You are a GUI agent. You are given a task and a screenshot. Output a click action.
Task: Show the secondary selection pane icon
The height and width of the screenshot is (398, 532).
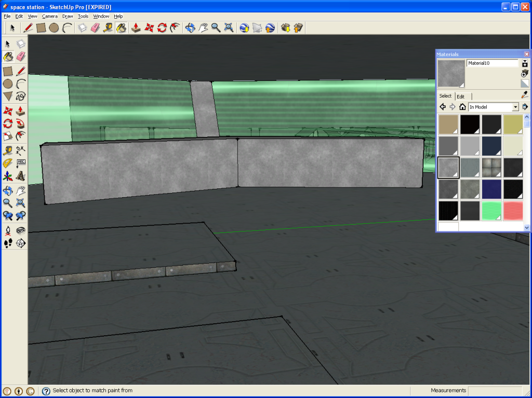click(x=525, y=63)
